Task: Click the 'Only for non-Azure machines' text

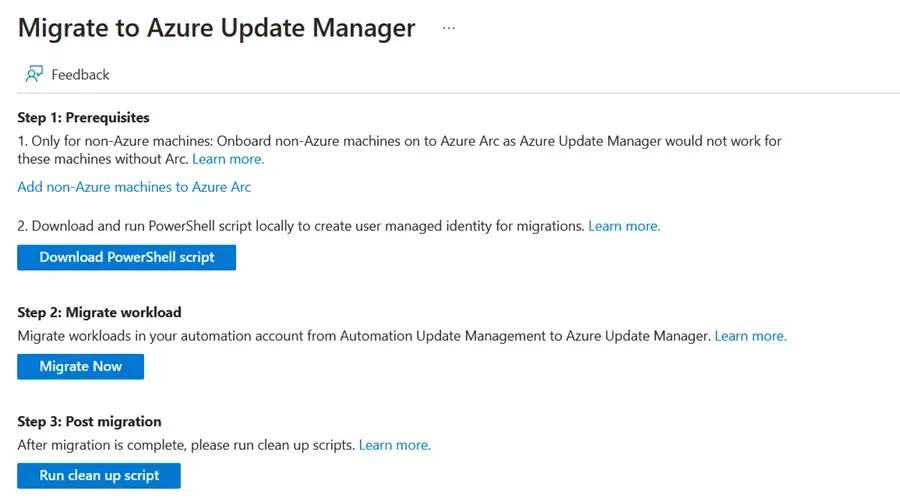Action: click(x=399, y=150)
